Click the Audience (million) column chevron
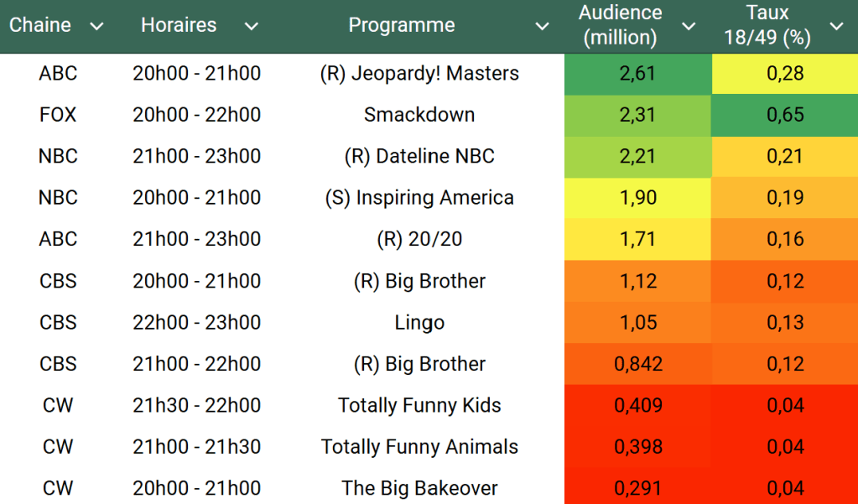Screen dimensions: 858x504 tap(689, 26)
